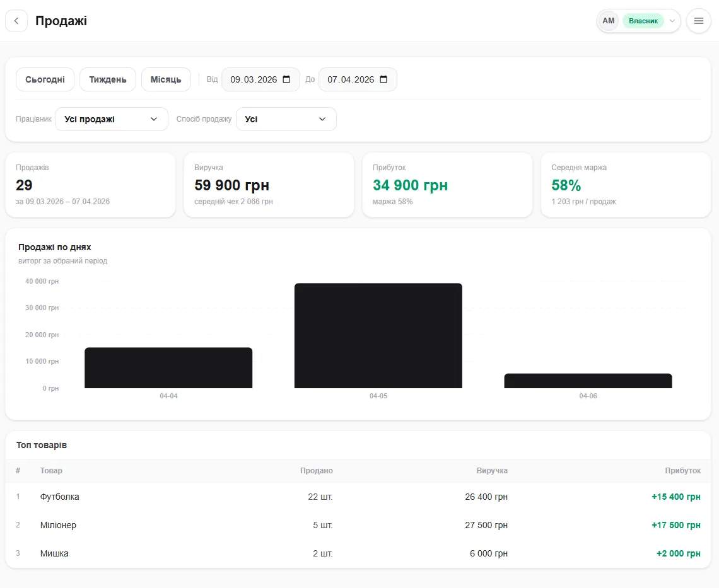Click the Товар column header

pyautogui.click(x=51, y=471)
